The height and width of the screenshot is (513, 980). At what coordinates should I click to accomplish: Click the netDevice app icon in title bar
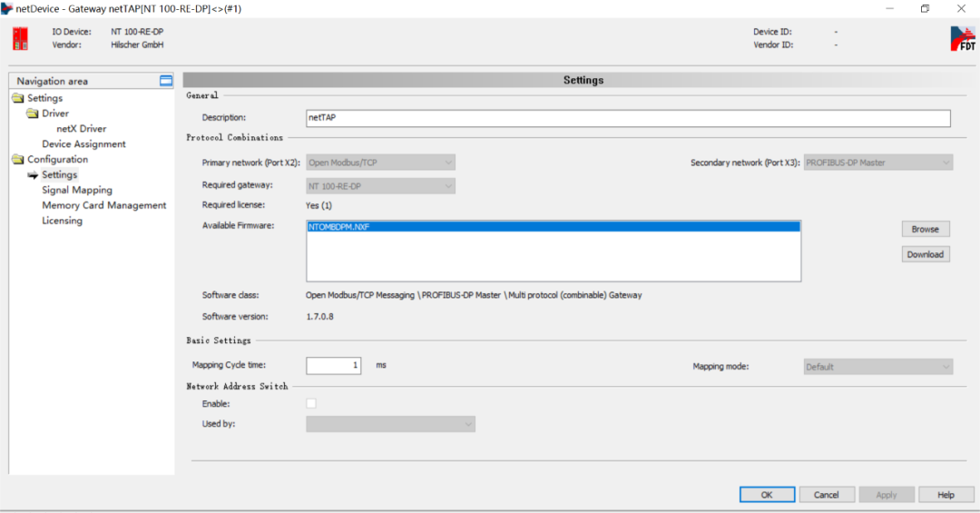(x=7, y=9)
